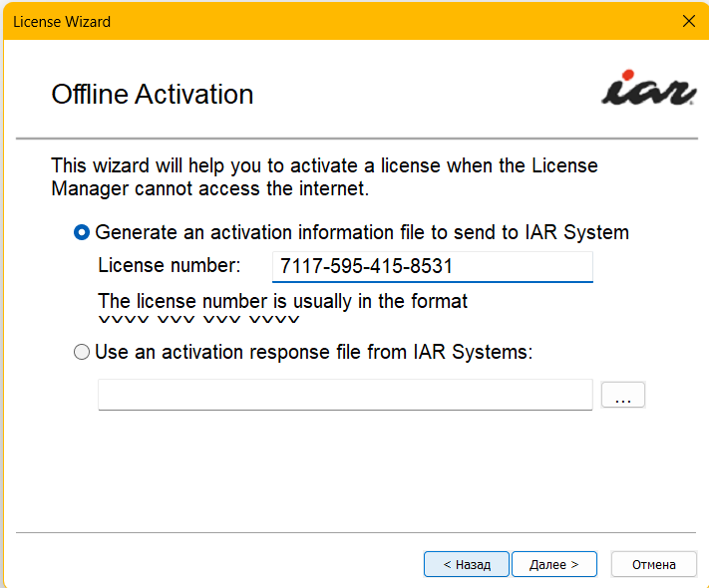The height and width of the screenshot is (588, 709).
Task: Close the License Wizard window
Action: coord(689,21)
